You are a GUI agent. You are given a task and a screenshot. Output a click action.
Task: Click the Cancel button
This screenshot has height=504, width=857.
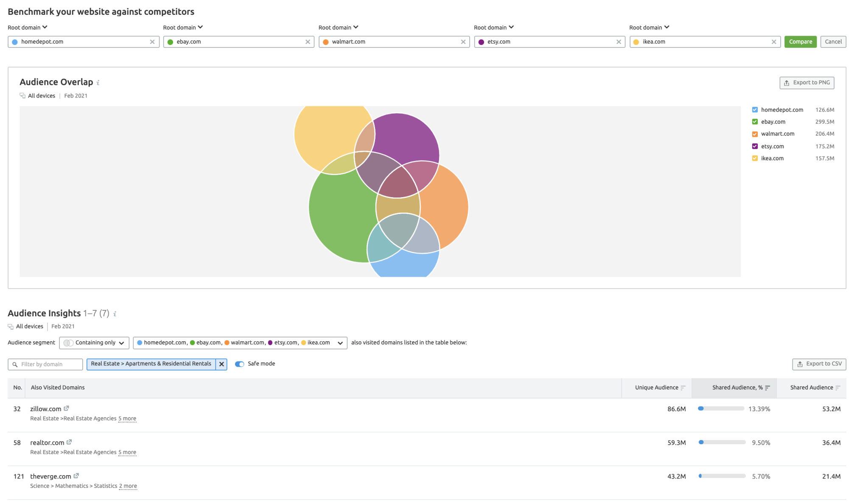[x=833, y=42]
